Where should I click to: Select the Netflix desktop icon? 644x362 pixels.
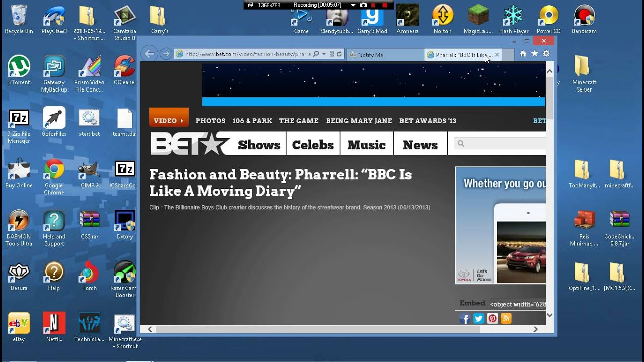tap(54, 327)
